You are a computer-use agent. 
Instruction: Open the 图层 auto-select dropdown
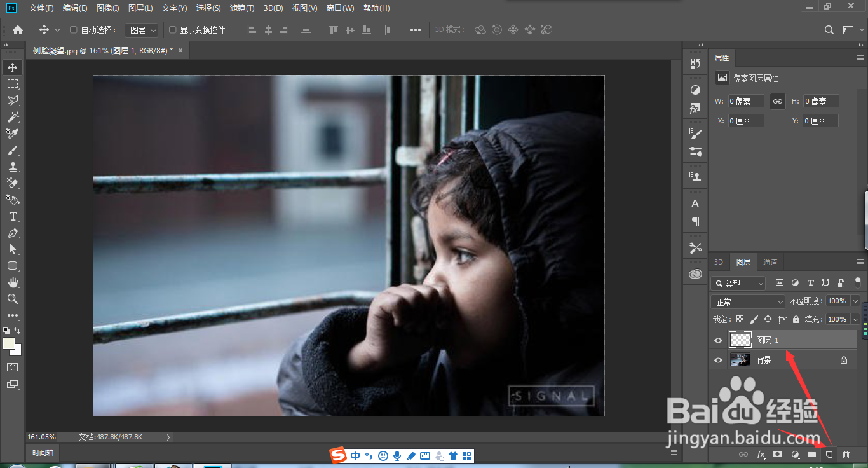[x=141, y=30]
